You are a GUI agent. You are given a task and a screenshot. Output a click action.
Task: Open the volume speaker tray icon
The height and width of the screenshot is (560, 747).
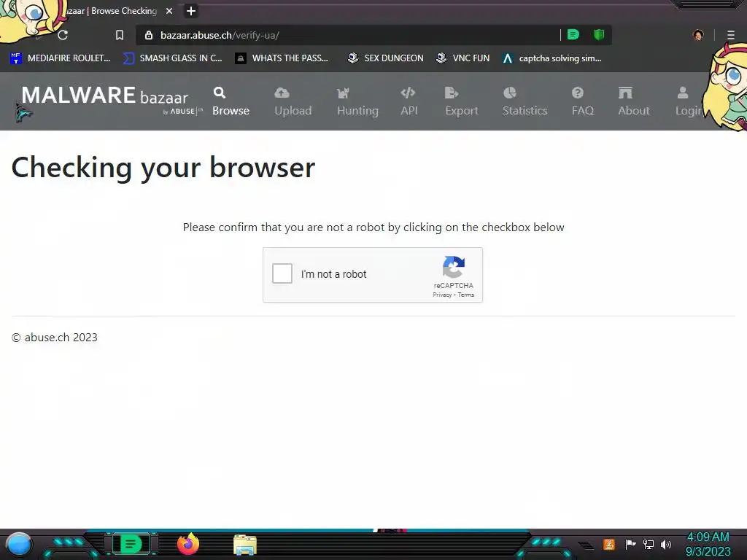pos(666,544)
